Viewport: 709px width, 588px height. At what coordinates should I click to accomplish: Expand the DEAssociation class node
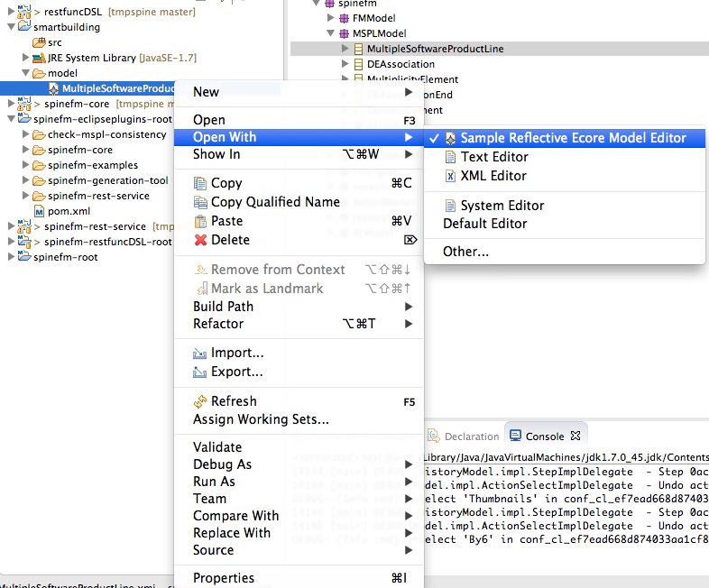click(x=345, y=64)
